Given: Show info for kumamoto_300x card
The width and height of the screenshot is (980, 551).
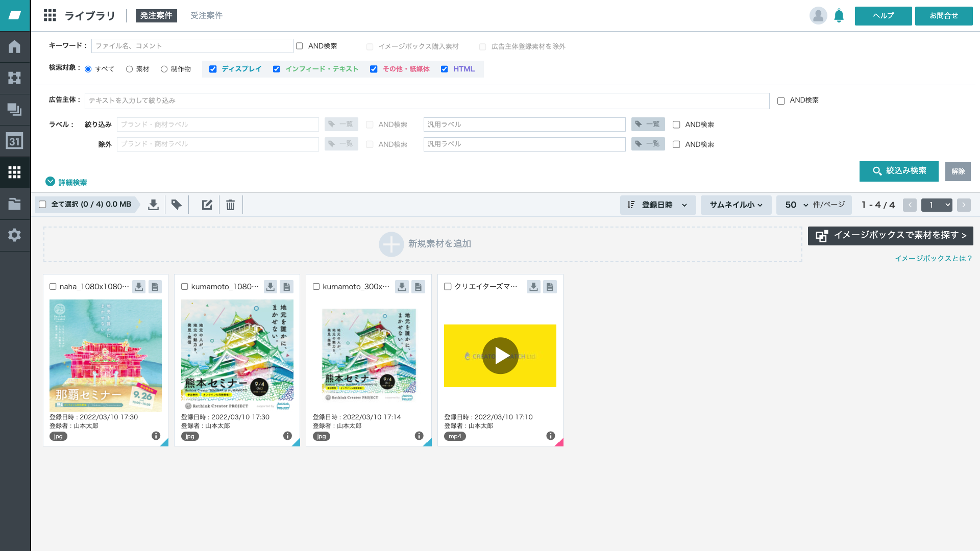Looking at the screenshot, I should (x=419, y=436).
